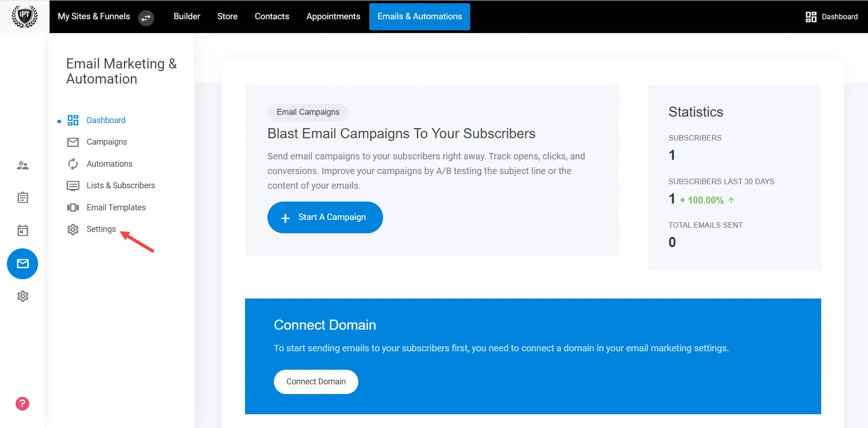Click the highlighted blue email icon
The image size is (868, 428).
22,264
